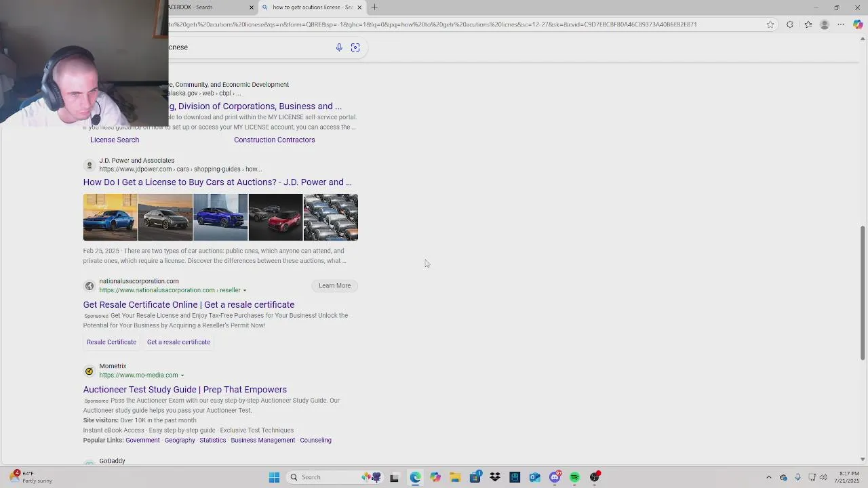Open J.D. Power license for car auctions result
The width and height of the screenshot is (868, 488).
(218, 182)
